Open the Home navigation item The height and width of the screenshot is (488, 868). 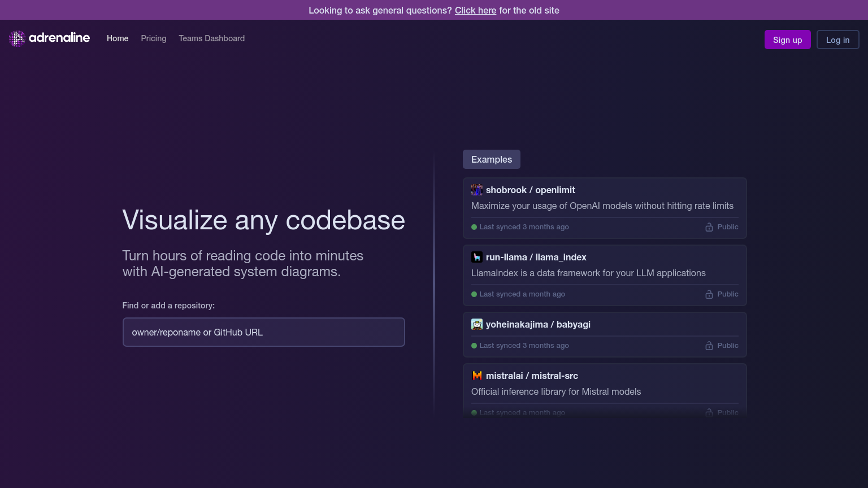point(118,38)
